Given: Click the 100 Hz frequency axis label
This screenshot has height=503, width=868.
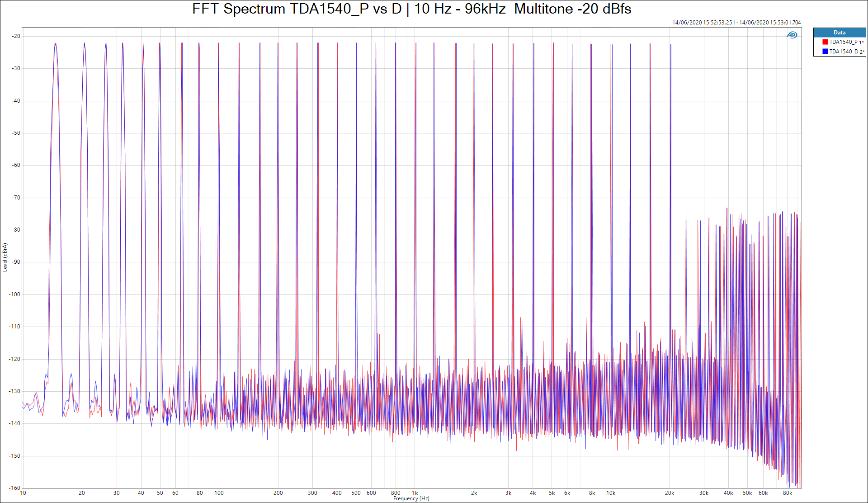Looking at the screenshot, I should [219, 493].
